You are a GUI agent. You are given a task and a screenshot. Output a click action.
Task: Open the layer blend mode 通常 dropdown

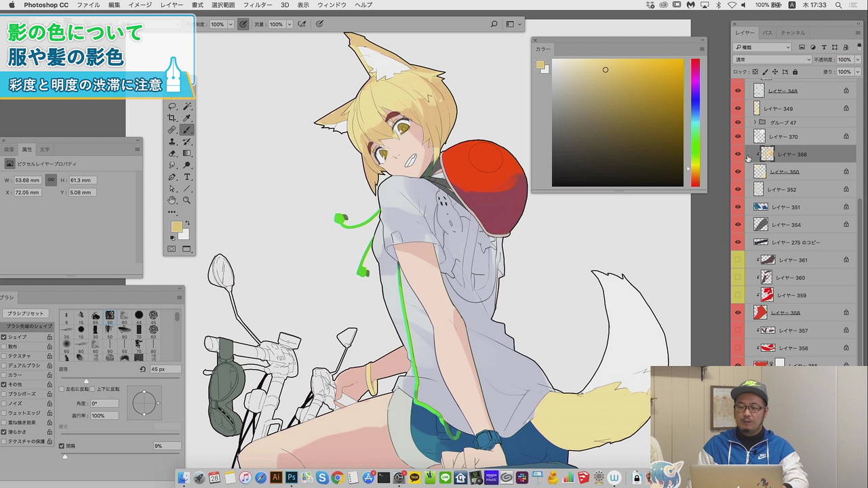pos(772,60)
